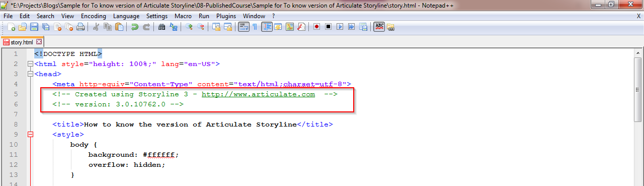Click the '#ffffff' background color value
The height and width of the screenshot is (186, 644).
(161, 155)
